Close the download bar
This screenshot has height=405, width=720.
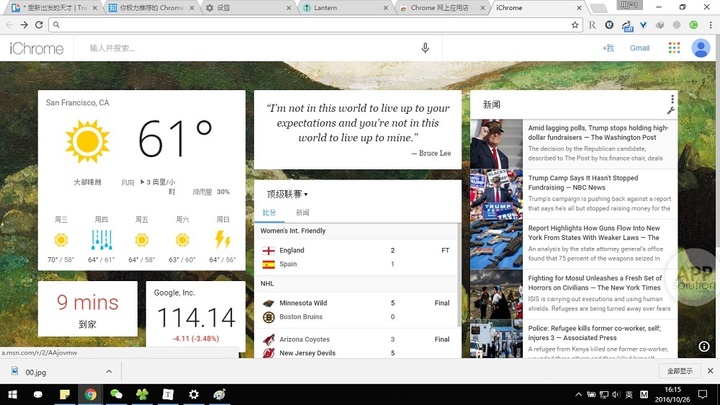coord(710,371)
